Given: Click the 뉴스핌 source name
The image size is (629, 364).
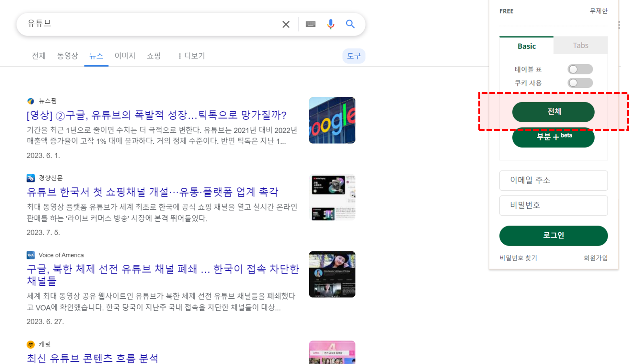Looking at the screenshot, I should point(48,101).
